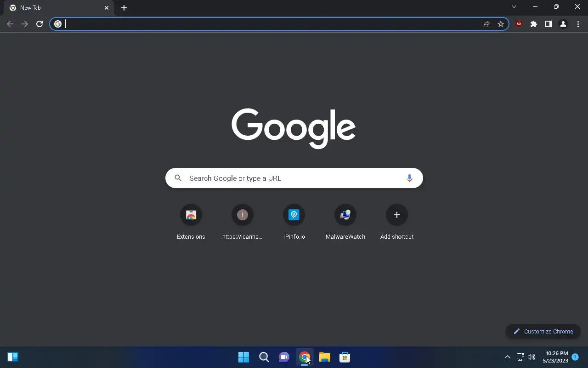
Task: Minimize the Chrome window
Action: (535, 6)
